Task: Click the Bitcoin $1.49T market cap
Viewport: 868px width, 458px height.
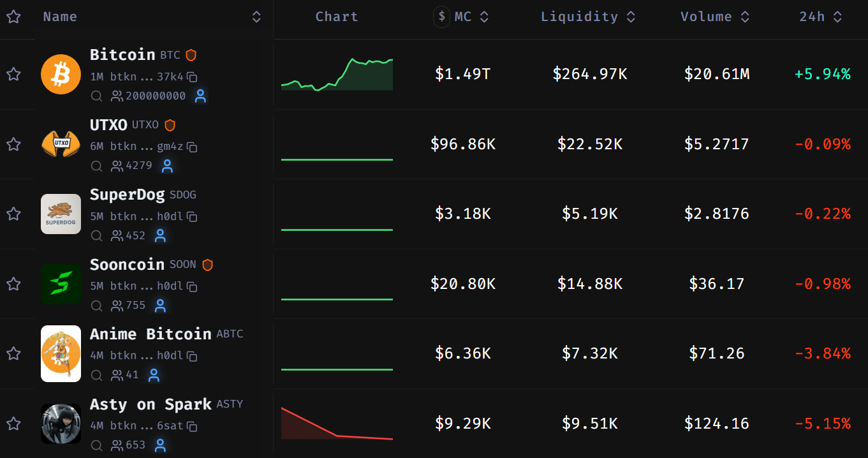Action: click(x=462, y=74)
